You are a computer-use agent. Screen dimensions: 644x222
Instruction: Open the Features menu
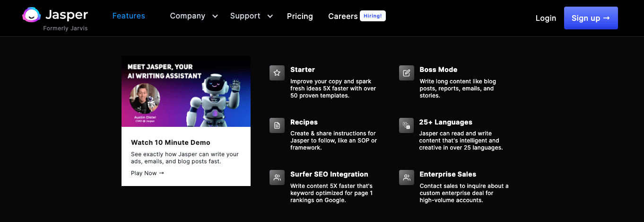(129, 16)
